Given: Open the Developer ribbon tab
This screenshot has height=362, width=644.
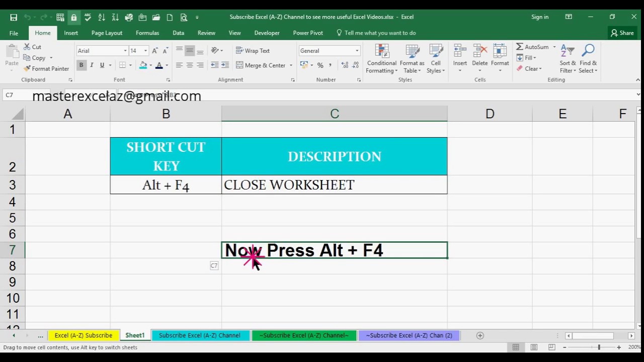Looking at the screenshot, I should [x=267, y=33].
